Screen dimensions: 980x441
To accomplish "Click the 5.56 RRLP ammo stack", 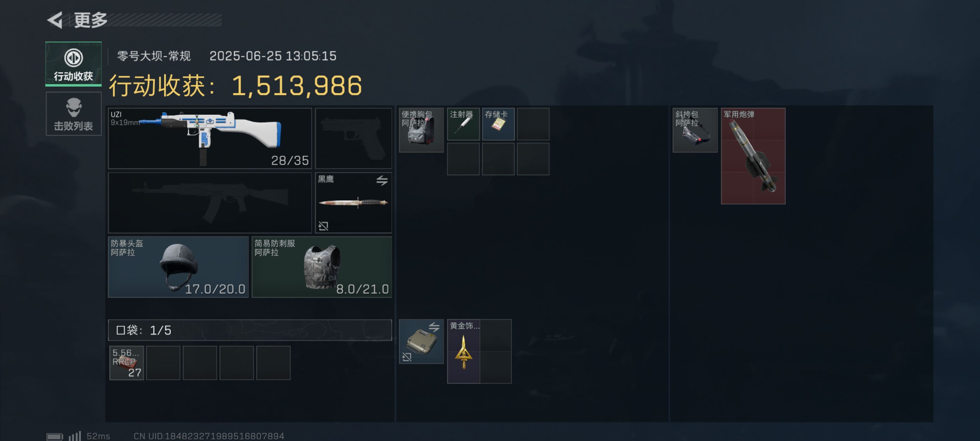I will coord(127,363).
